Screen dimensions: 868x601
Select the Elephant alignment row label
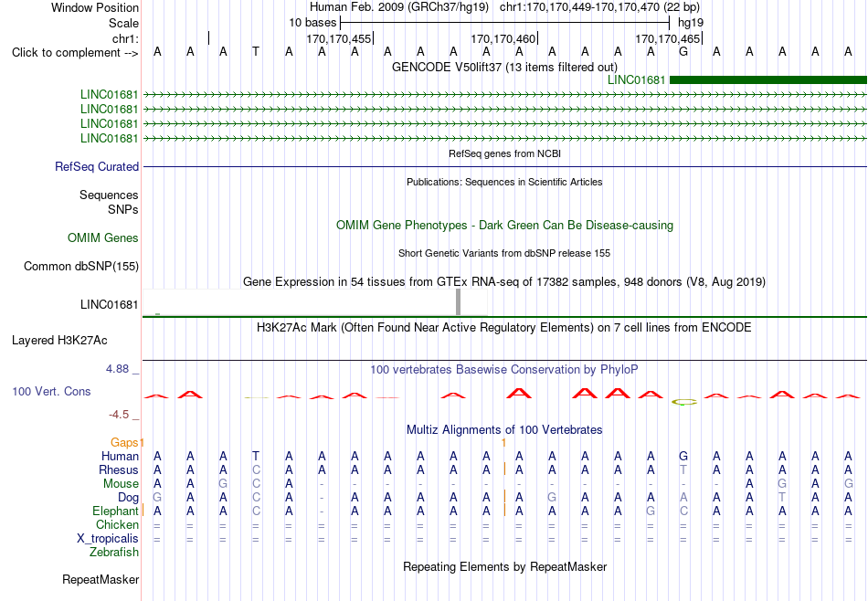(x=115, y=511)
